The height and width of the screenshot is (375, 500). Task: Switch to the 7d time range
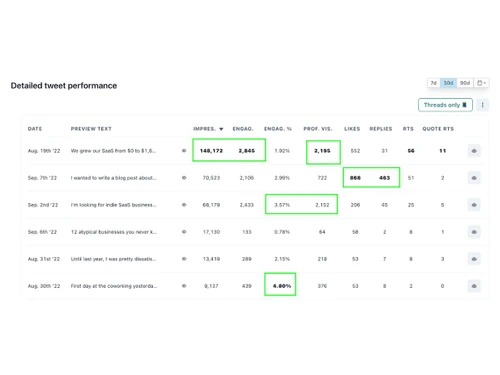click(433, 83)
